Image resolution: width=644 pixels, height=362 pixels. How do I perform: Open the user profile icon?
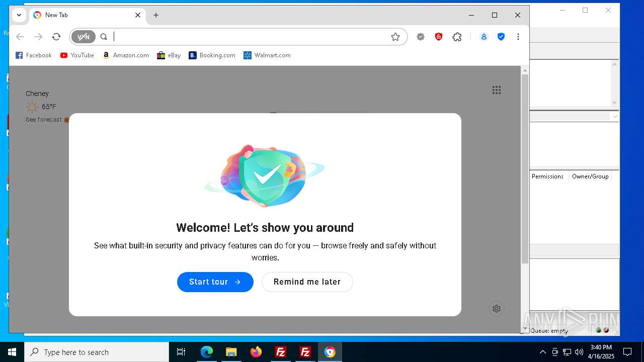(484, 37)
